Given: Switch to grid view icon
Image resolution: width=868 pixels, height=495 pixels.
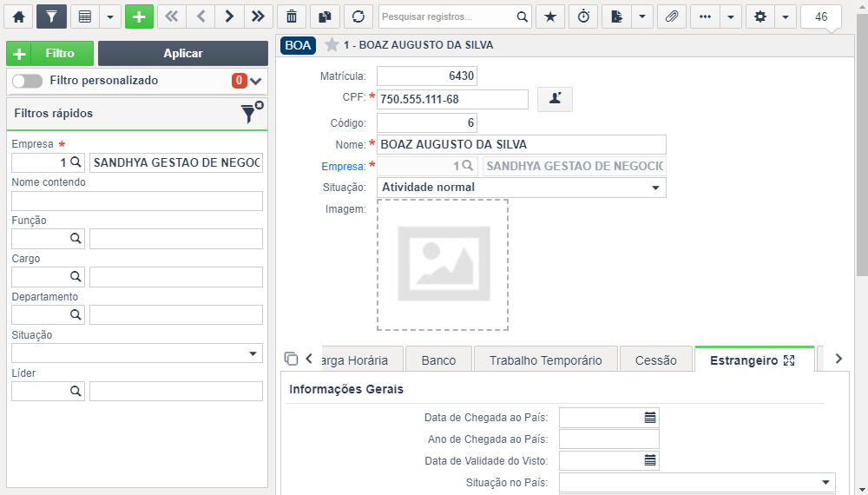Looking at the screenshot, I should tap(85, 16).
